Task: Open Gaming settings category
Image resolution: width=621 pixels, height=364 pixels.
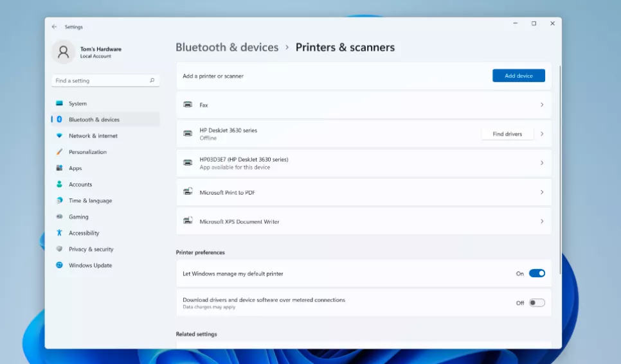Action: click(105, 217)
